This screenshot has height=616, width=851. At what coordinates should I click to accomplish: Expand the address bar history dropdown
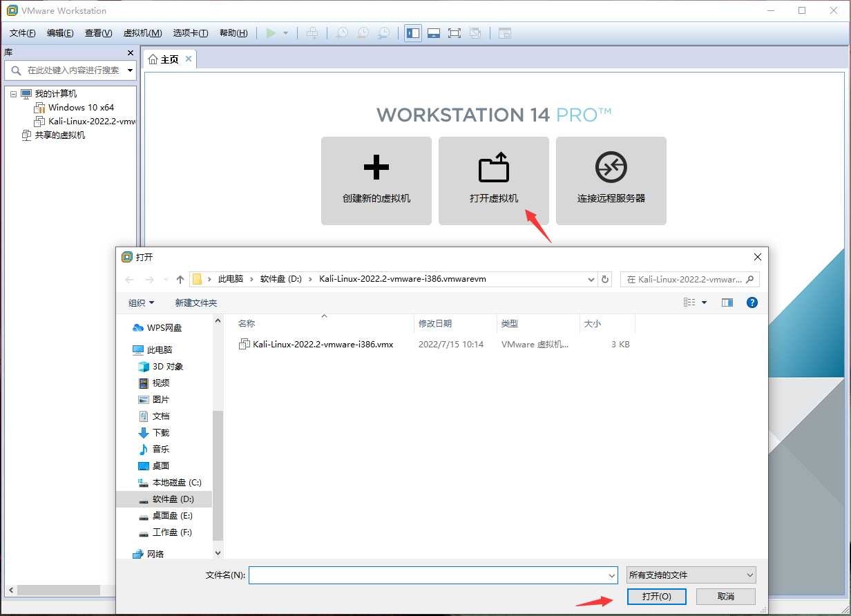[591, 279]
